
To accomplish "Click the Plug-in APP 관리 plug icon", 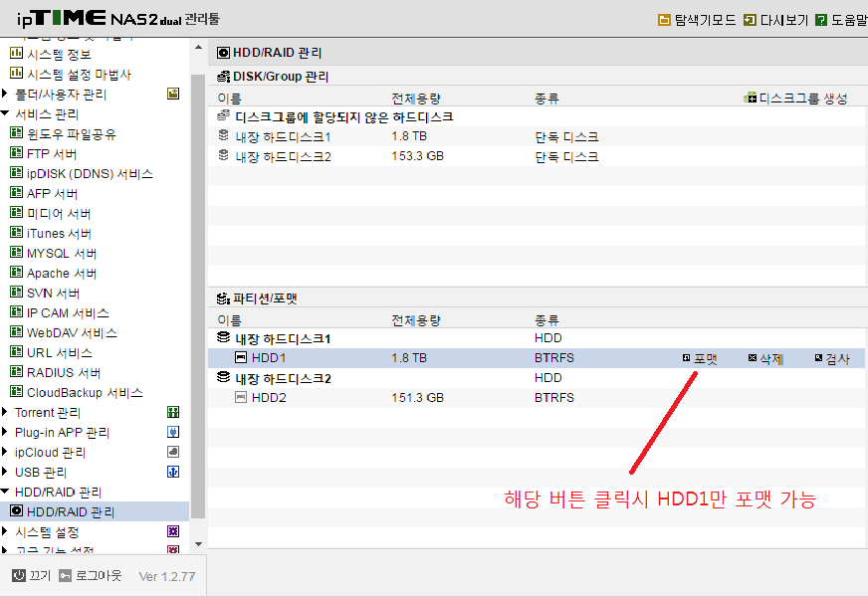I will pos(173,432).
